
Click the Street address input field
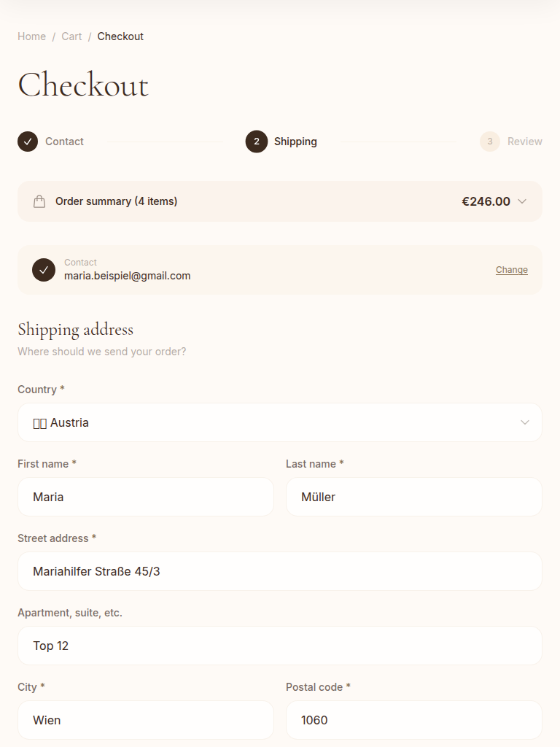[280, 571]
